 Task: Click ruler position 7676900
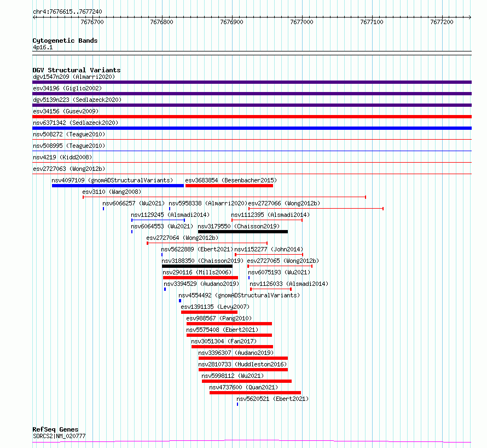click(x=231, y=22)
